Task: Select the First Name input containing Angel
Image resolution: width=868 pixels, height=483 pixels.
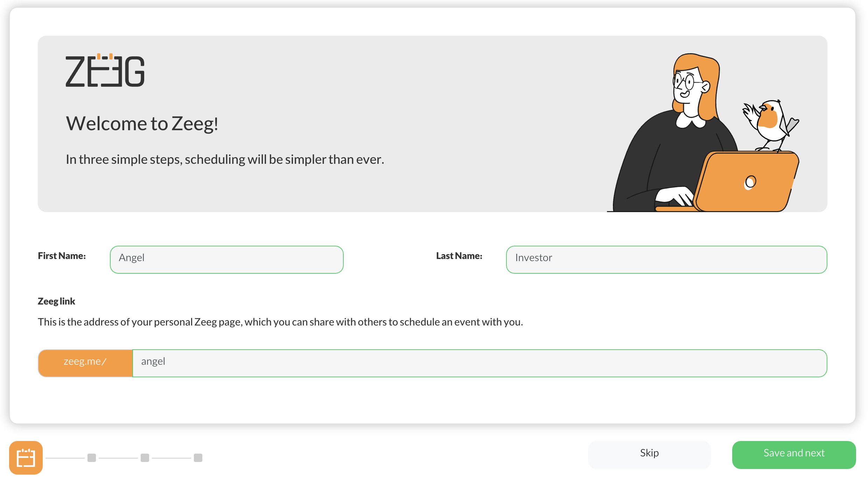Action: (226, 259)
